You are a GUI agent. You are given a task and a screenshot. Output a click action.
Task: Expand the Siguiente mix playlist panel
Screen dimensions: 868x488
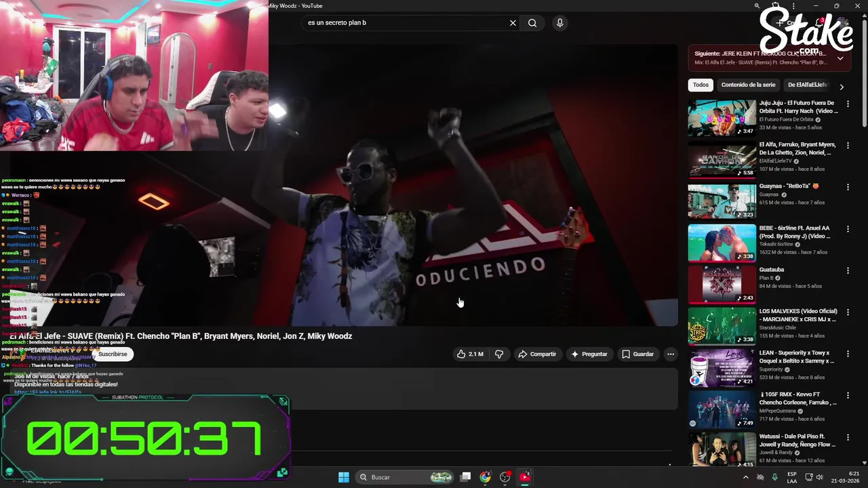[840, 58]
